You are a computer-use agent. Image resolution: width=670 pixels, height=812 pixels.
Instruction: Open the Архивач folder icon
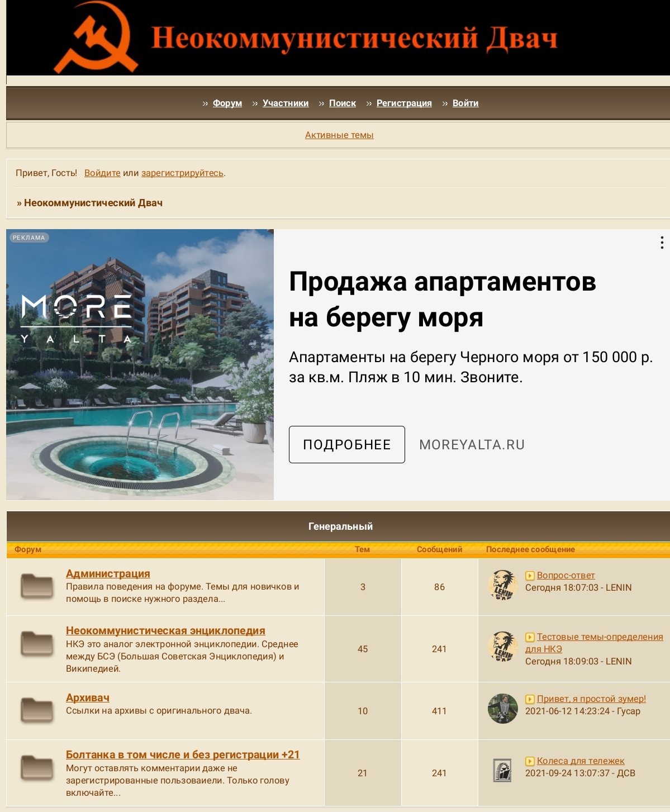37,710
